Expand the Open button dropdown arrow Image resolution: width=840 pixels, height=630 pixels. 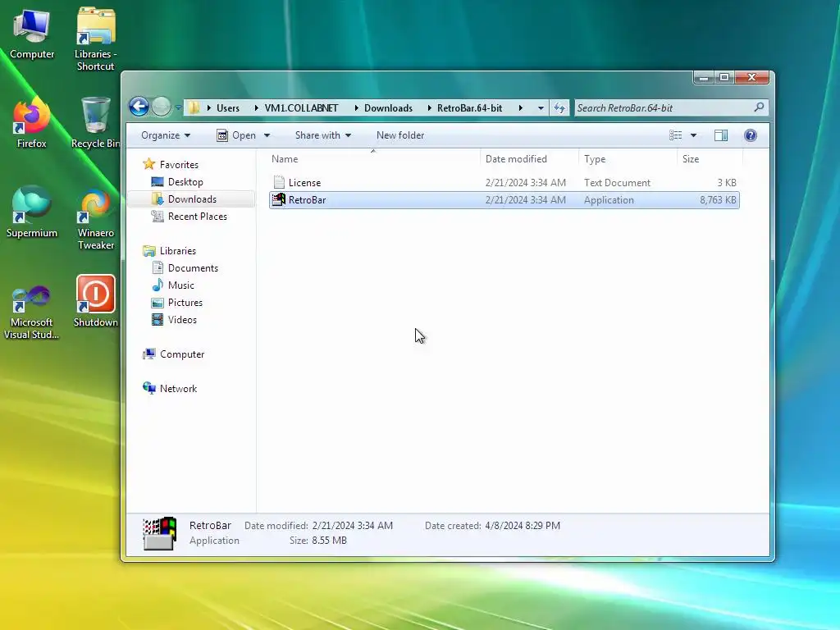click(x=267, y=135)
